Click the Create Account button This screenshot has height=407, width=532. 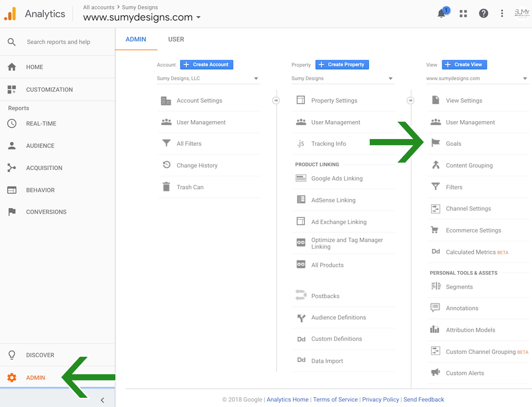pos(207,65)
